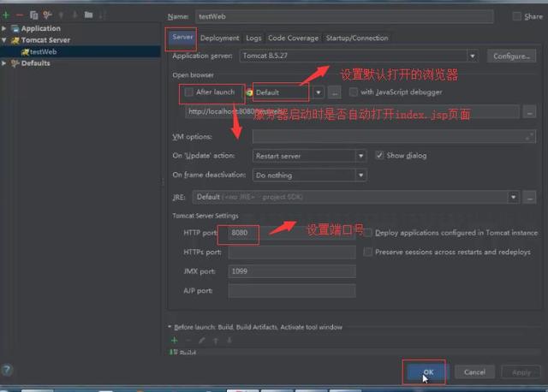Click the ellipsis button beside the URL field
The width and height of the screenshot is (548, 392).
coord(530,112)
